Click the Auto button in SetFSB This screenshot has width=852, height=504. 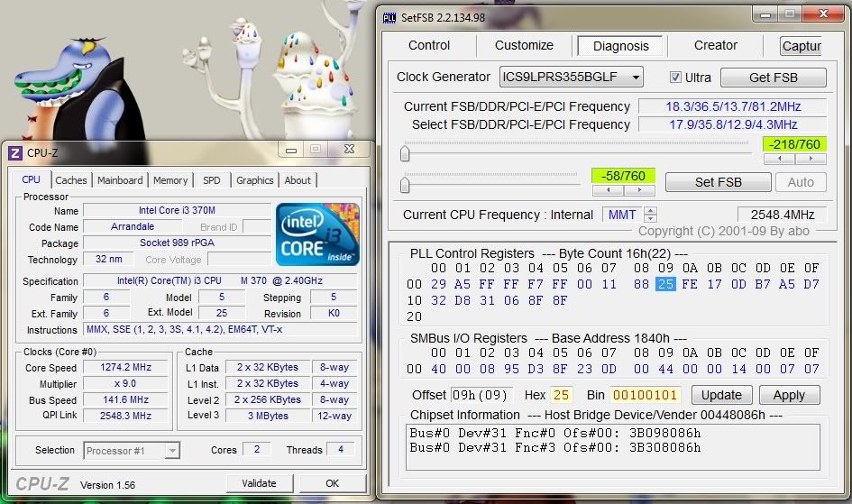click(801, 182)
